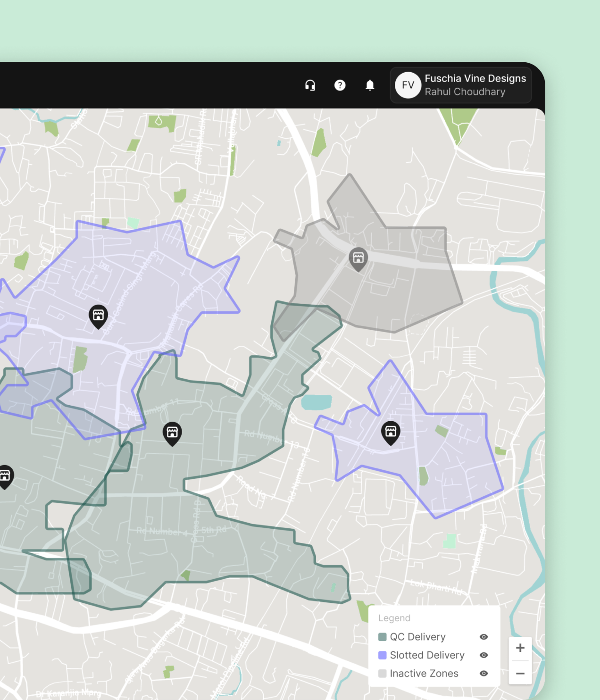Select partially visible store pin at left edge
The width and height of the screenshot is (600, 700).
coord(5,476)
